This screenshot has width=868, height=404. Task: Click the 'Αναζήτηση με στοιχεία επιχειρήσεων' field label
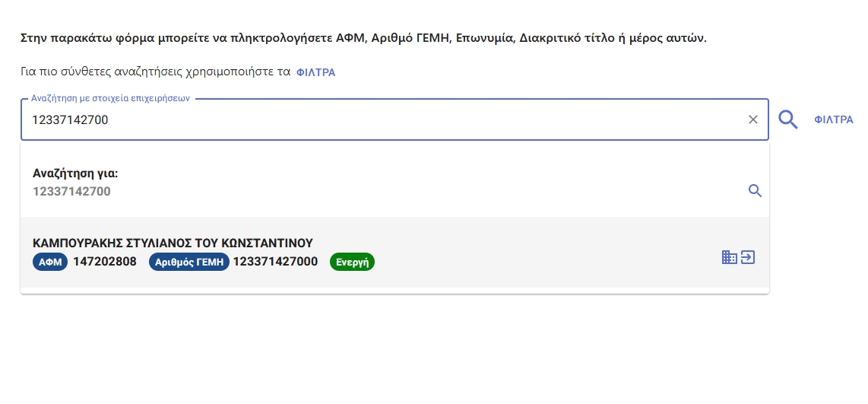point(110,98)
